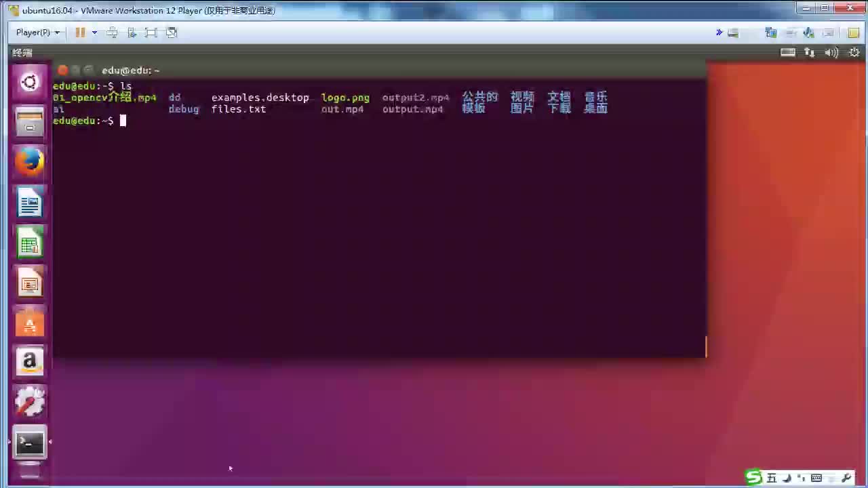The width and height of the screenshot is (868, 488).
Task: Click the files.txt file name
Action: tap(239, 109)
